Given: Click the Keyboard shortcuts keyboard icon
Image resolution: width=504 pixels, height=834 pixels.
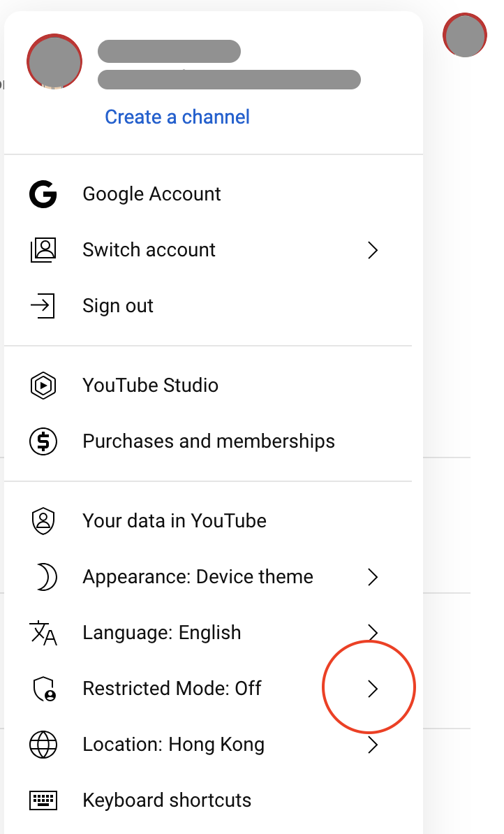Looking at the screenshot, I should tap(43, 800).
